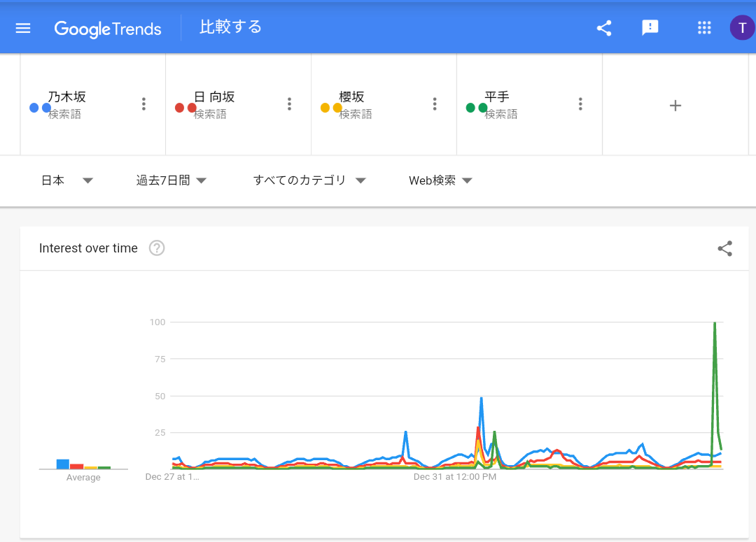Click the share icon in header
The width and height of the screenshot is (756, 542).
(604, 28)
